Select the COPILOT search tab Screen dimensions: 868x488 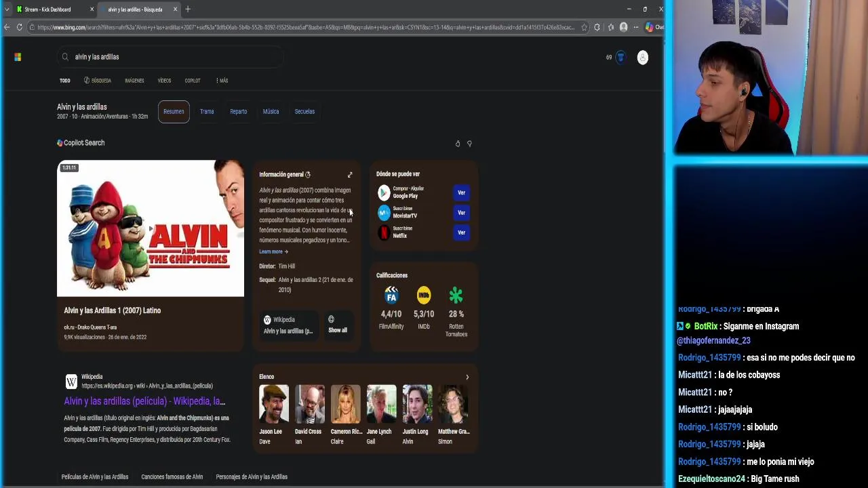coord(193,81)
